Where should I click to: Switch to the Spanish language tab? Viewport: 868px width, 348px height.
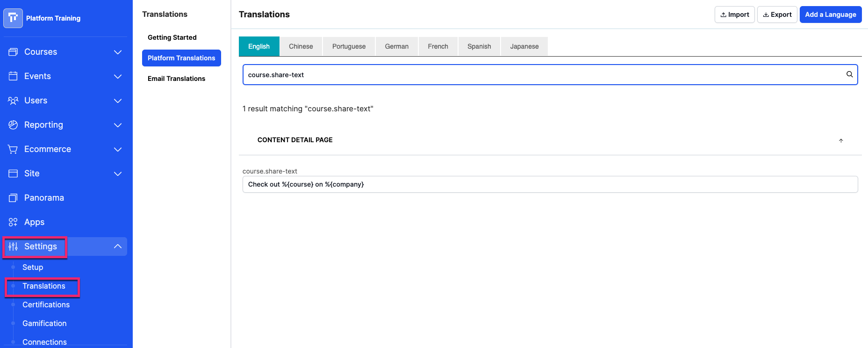pos(479,46)
